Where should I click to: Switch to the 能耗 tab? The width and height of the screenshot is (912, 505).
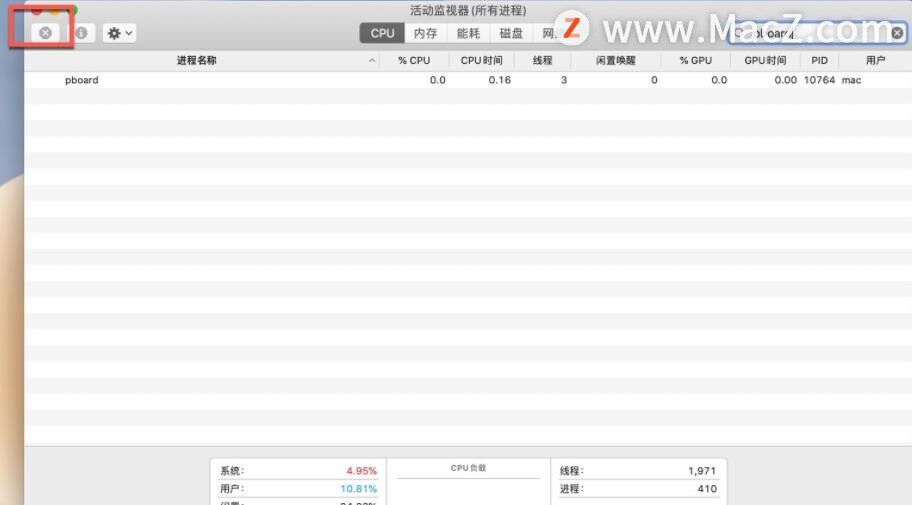coord(468,33)
